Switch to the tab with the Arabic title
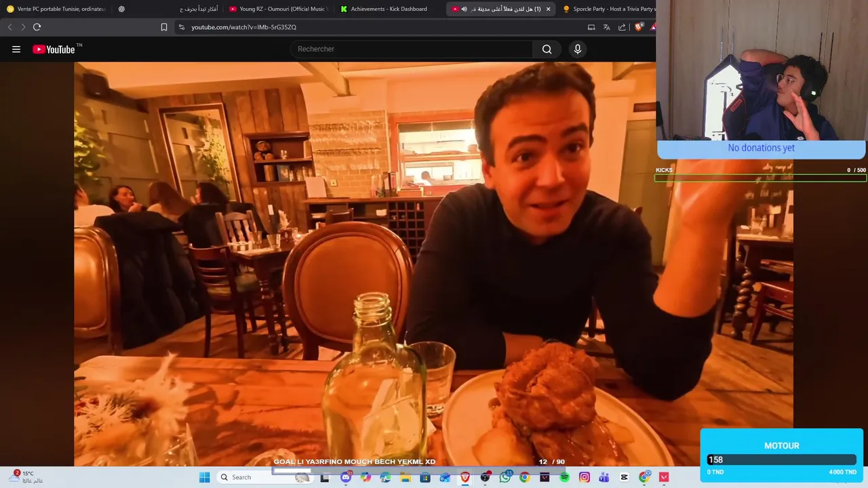 pos(170,9)
